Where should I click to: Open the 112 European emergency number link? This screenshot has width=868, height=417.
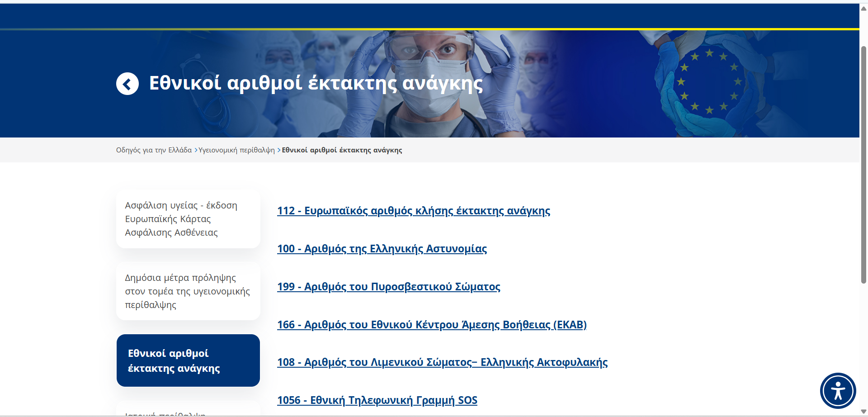(x=413, y=211)
